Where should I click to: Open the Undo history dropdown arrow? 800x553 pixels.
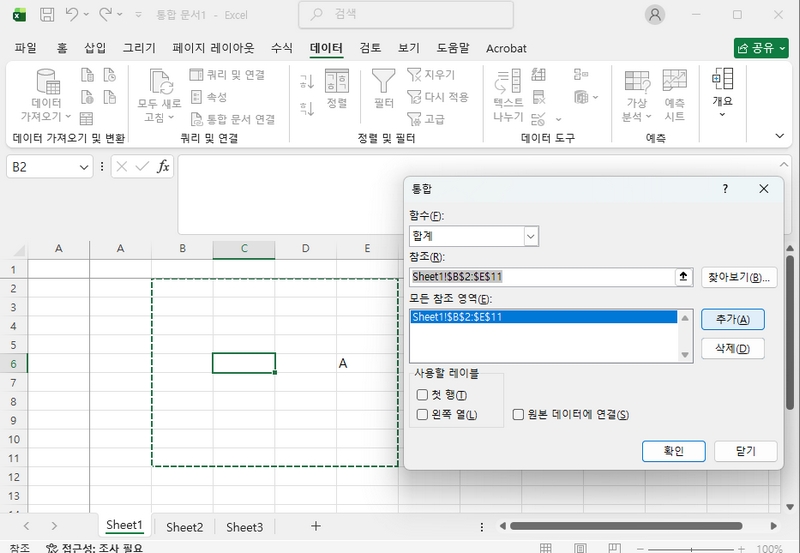[86, 14]
